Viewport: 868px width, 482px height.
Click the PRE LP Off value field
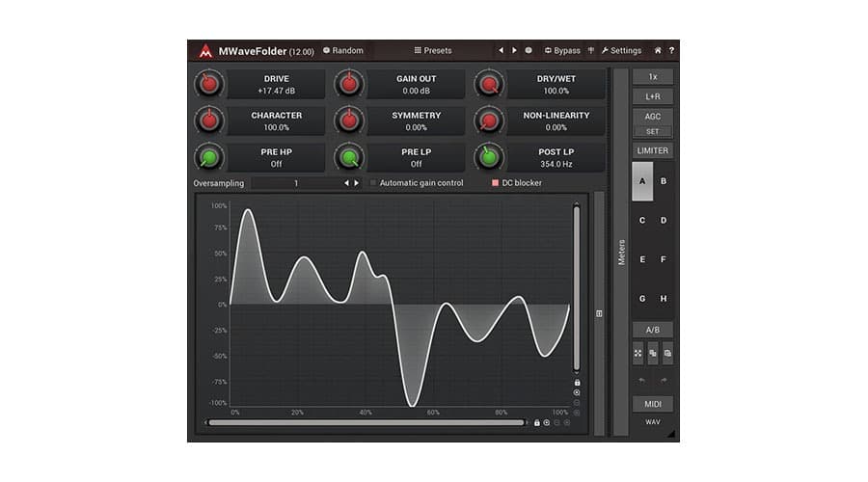point(417,158)
